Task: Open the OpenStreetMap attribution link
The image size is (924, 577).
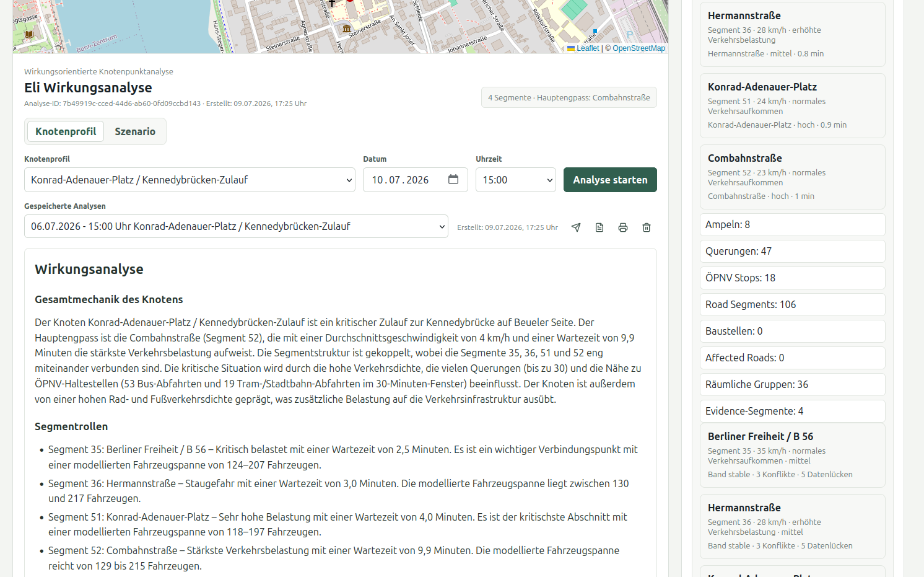Action: (639, 48)
